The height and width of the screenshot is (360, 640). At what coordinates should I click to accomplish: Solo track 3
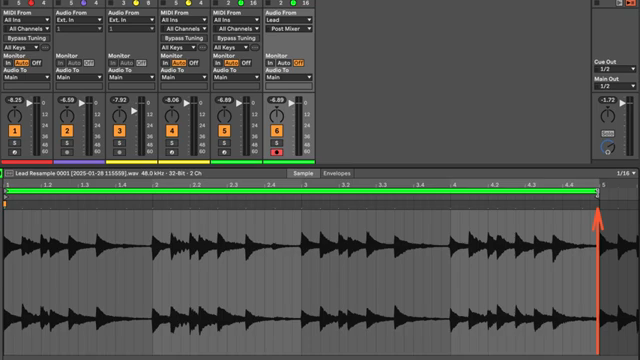coord(119,143)
